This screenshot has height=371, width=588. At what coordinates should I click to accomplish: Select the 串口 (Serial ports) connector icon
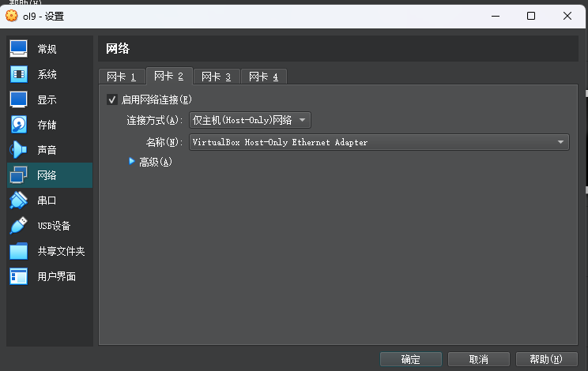tap(18, 200)
